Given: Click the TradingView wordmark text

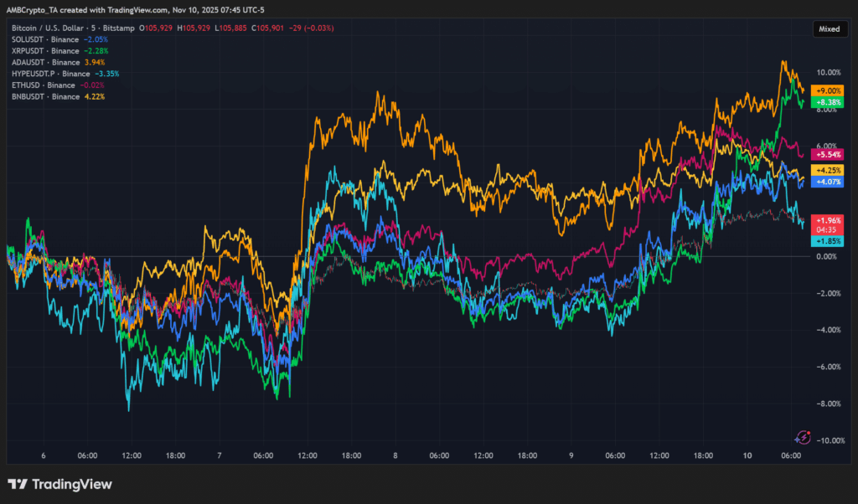Looking at the screenshot, I should tap(72, 484).
